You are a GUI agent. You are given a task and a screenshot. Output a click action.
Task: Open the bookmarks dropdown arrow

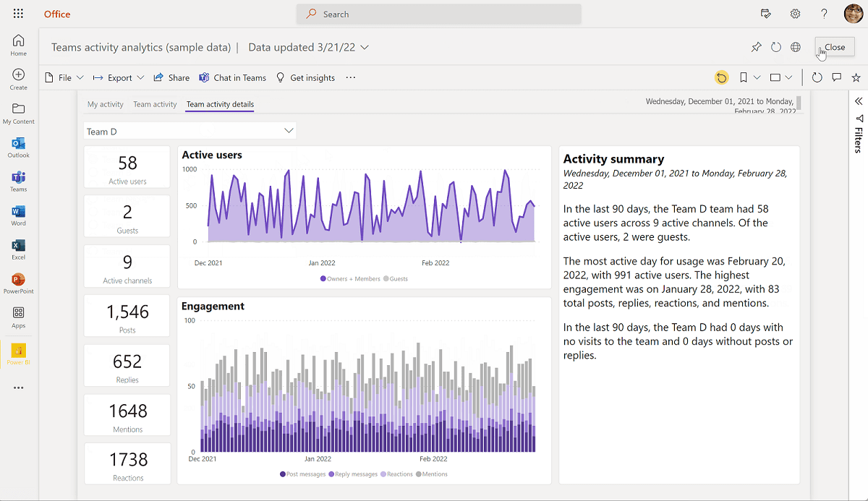coord(757,77)
